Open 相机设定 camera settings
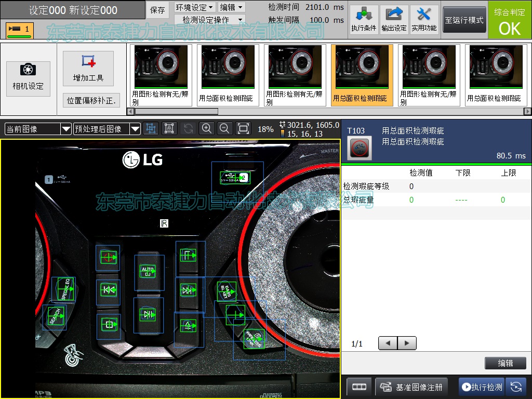This screenshot has height=399, width=532. tap(28, 79)
